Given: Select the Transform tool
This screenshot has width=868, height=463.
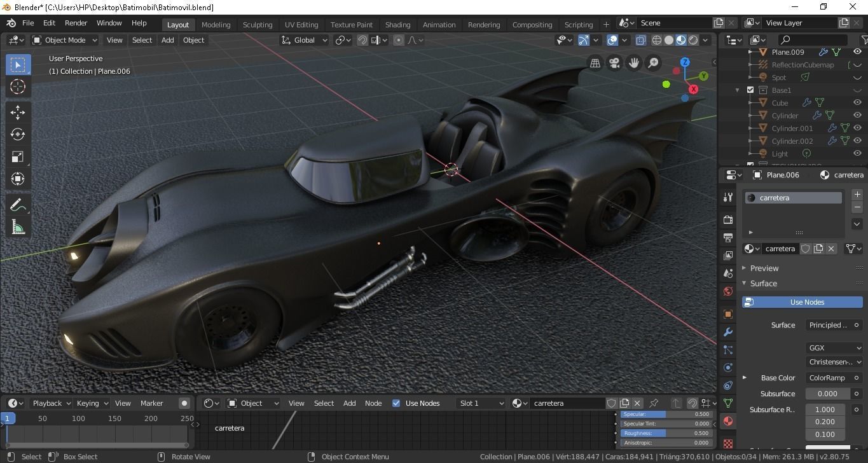Looking at the screenshot, I should (x=18, y=179).
